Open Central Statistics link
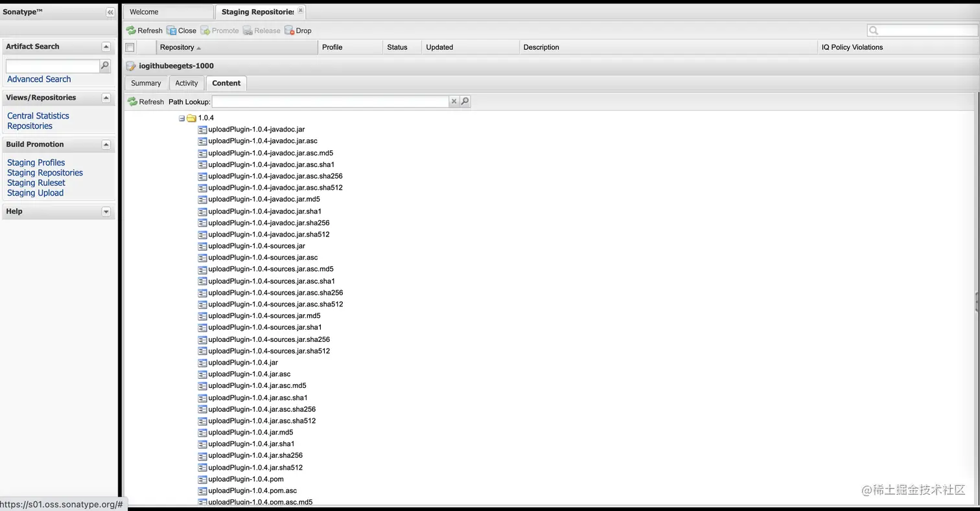Viewport: 980px width, 511px height. point(38,116)
